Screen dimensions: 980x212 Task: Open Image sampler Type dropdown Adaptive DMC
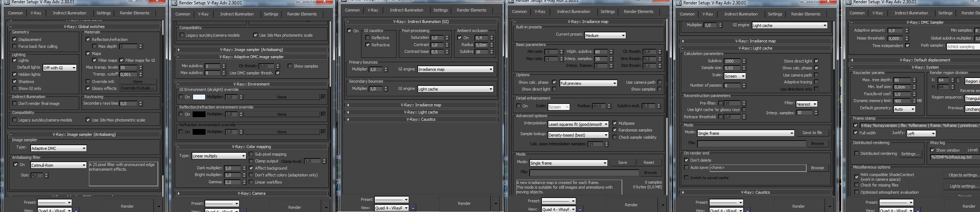tap(58, 148)
